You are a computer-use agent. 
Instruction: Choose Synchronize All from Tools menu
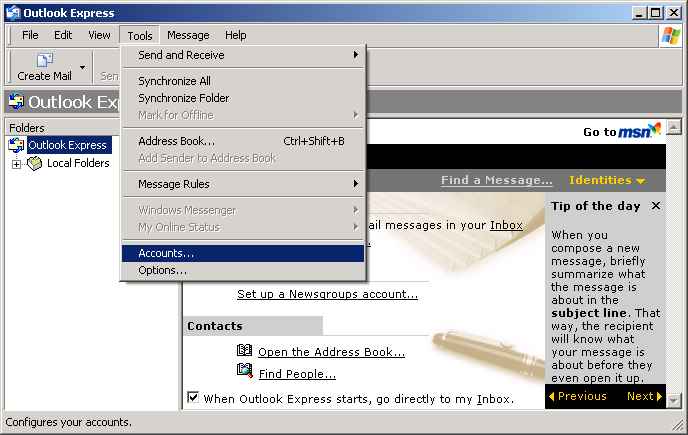243,81
